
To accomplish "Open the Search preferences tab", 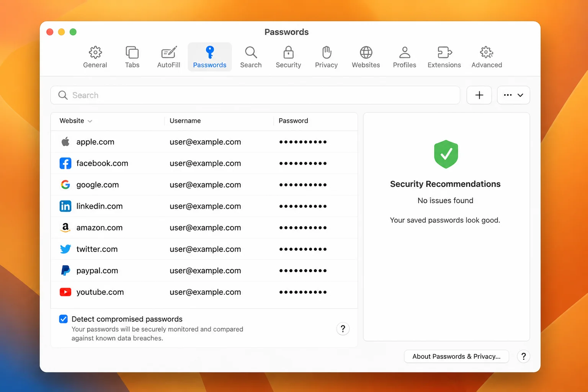I will pyautogui.click(x=251, y=57).
